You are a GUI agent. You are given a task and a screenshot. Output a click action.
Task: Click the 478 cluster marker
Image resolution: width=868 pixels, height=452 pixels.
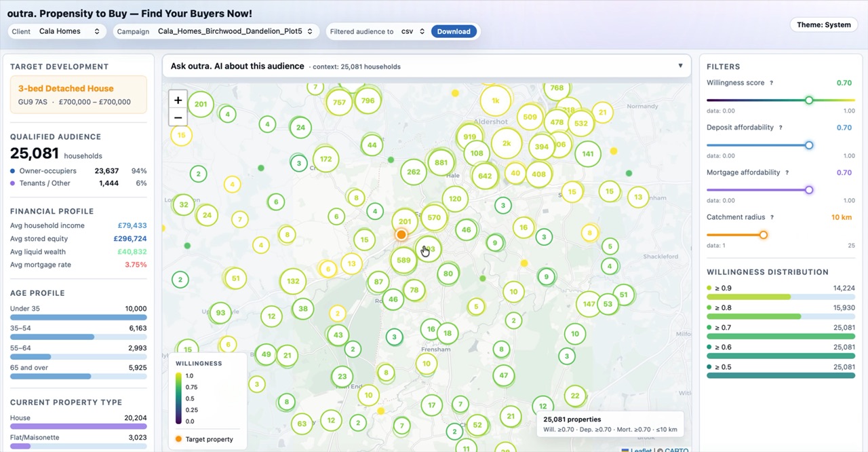pos(557,123)
